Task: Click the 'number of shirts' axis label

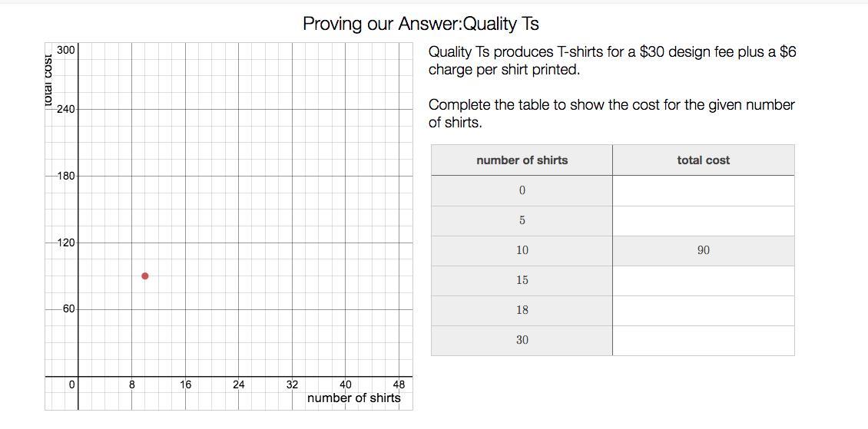Action: tap(354, 398)
